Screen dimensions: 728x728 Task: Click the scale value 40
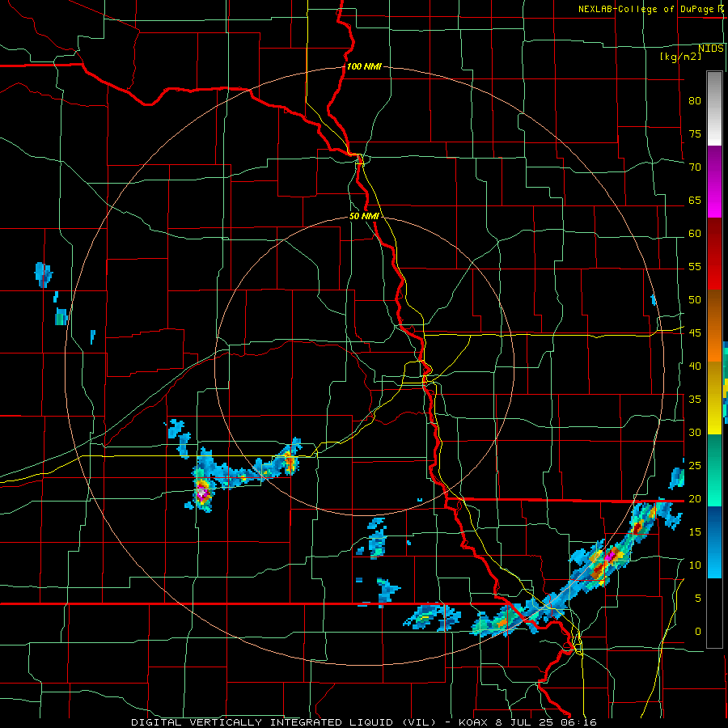695,366
